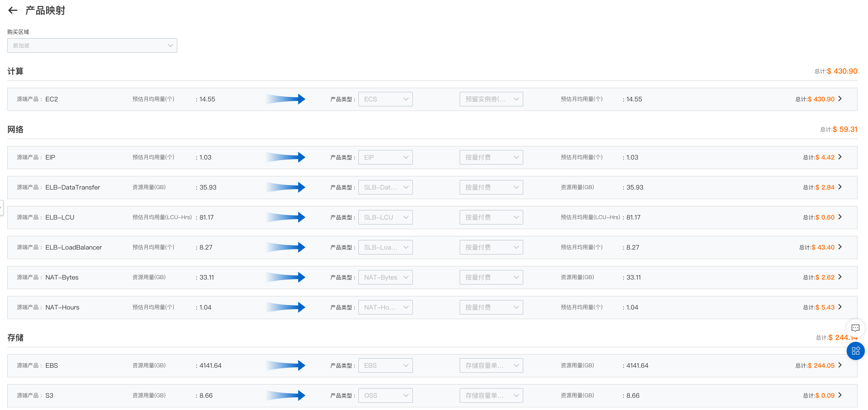The height and width of the screenshot is (410, 868).
Task: Open the 按量付费 dropdown in ELB-DataTransfer row
Action: (x=491, y=187)
